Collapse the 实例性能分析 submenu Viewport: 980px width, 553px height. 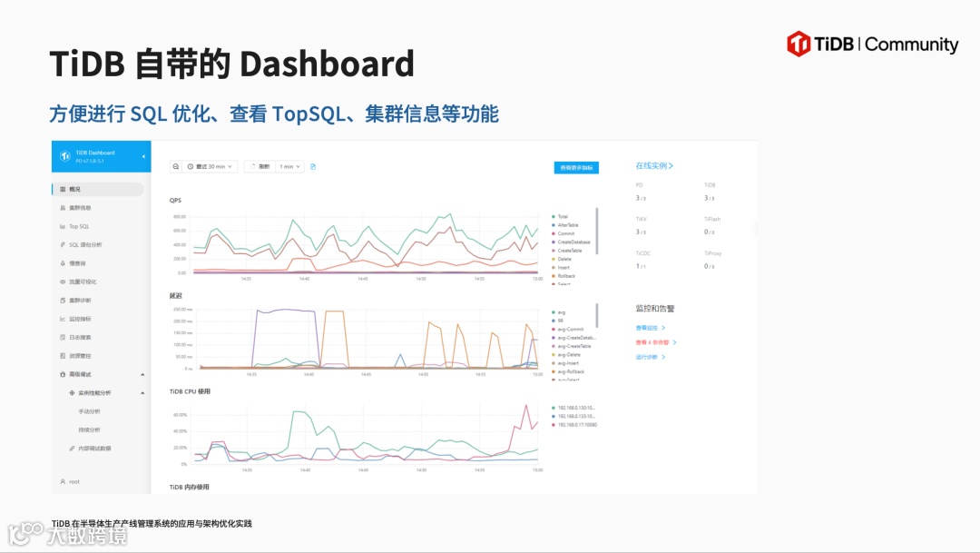142,393
